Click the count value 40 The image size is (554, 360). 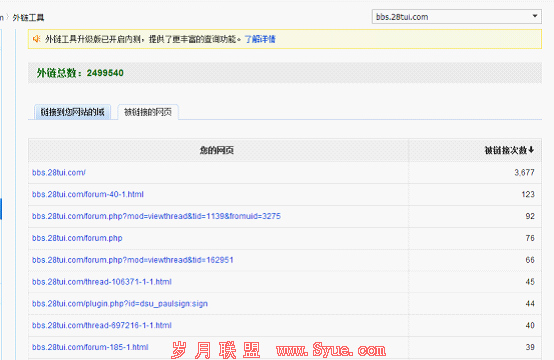[x=530, y=325]
